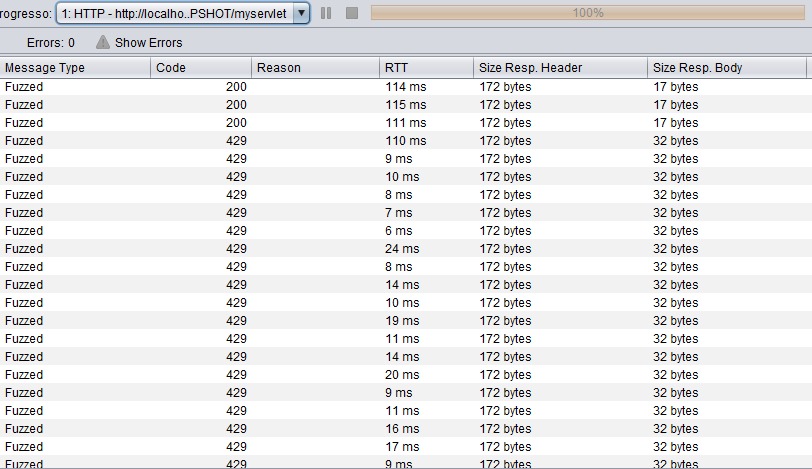Viewport: 812px width, 469px height.
Task: Pause the fuzzer with the pause icon
Action: (326, 13)
